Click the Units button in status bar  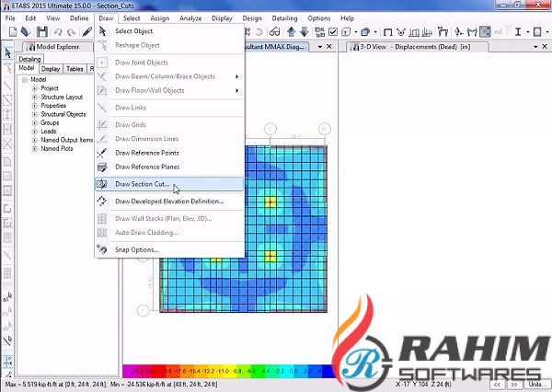[537, 385]
